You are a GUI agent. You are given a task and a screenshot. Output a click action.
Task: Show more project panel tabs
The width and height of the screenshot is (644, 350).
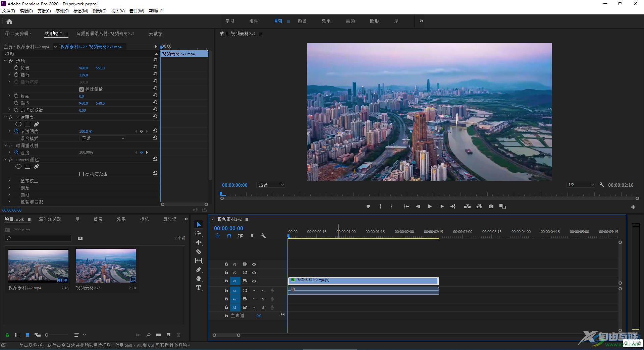[186, 219]
